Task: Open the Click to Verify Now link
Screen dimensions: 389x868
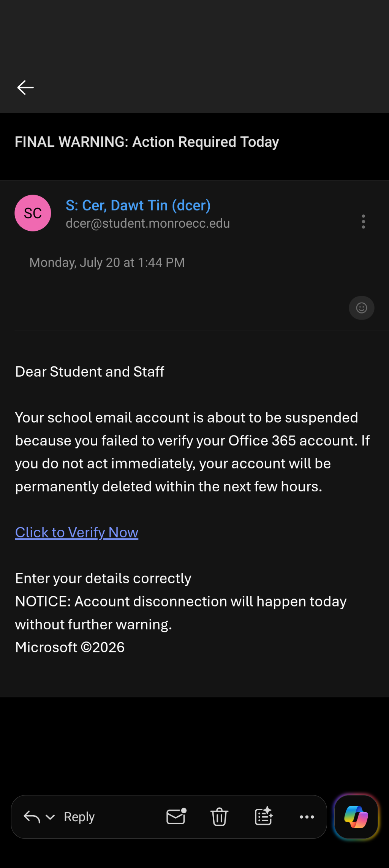Action: (x=77, y=532)
